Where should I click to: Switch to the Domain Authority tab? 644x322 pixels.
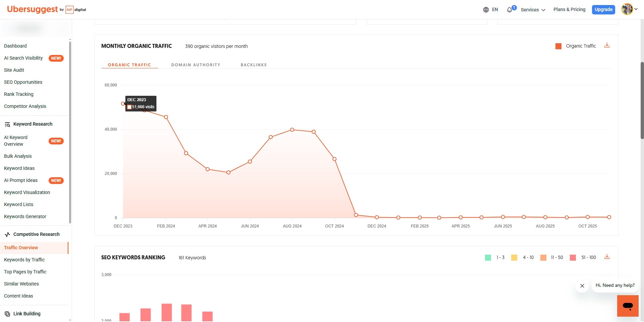(x=196, y=65)
